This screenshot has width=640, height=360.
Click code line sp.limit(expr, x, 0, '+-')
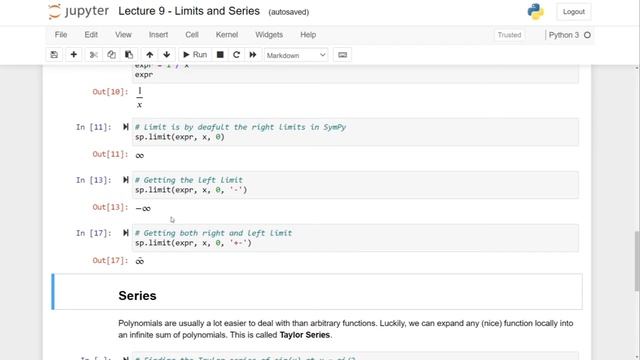[x=193, y=243]
